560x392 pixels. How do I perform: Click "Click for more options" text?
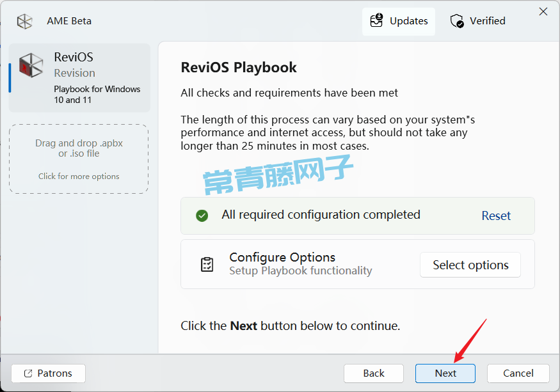(x=79, y=176)
